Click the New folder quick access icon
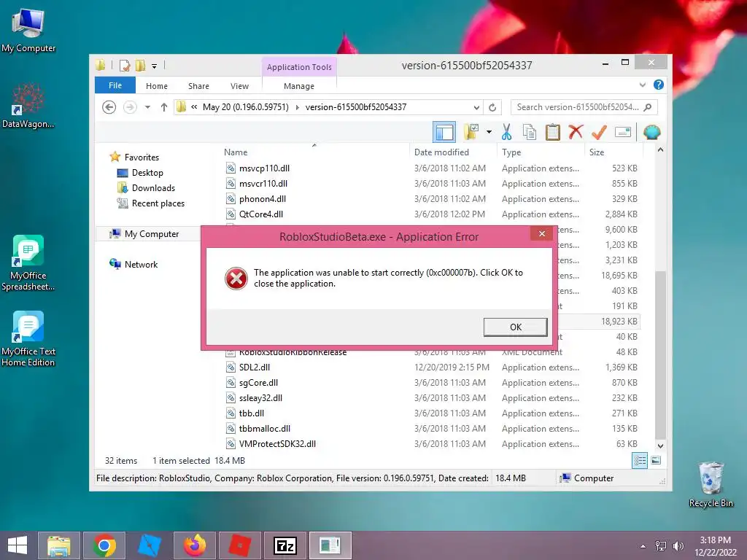 click(140, 66)
